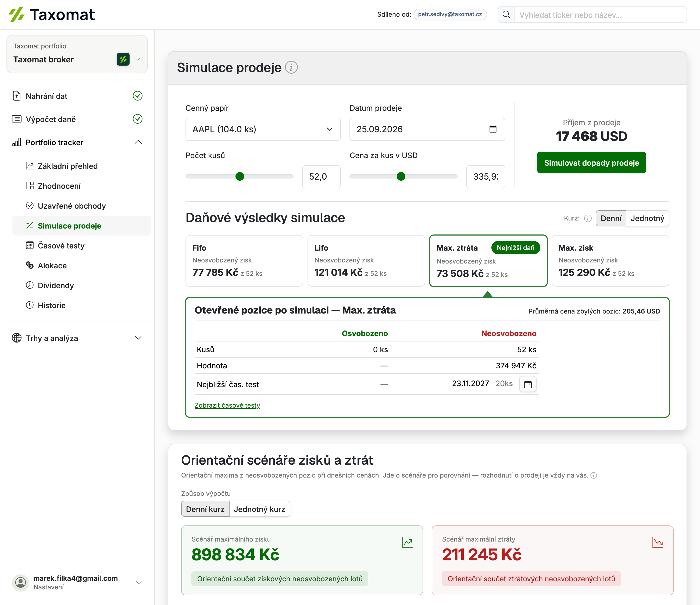Image resolution: width=700 pixels, height=605 pixels.
Task: Click green checkmark next to Výpočet daně
Action: tap(138, 119)
